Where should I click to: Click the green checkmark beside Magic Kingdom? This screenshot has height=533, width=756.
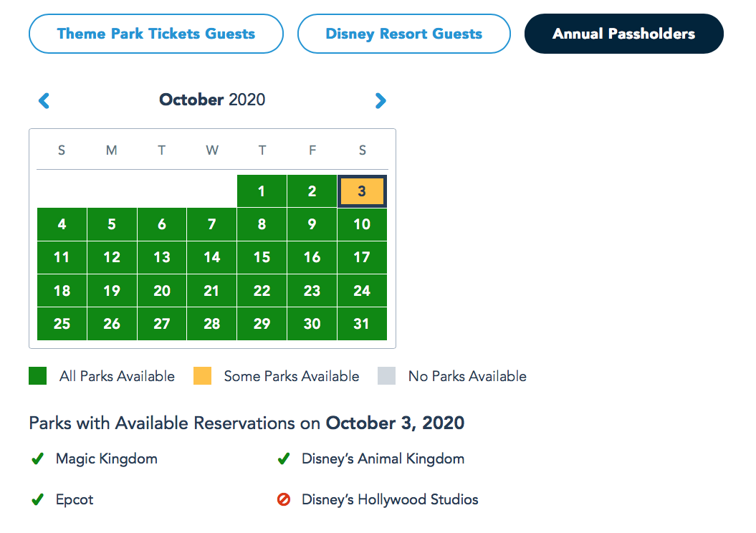click(37, 458)
